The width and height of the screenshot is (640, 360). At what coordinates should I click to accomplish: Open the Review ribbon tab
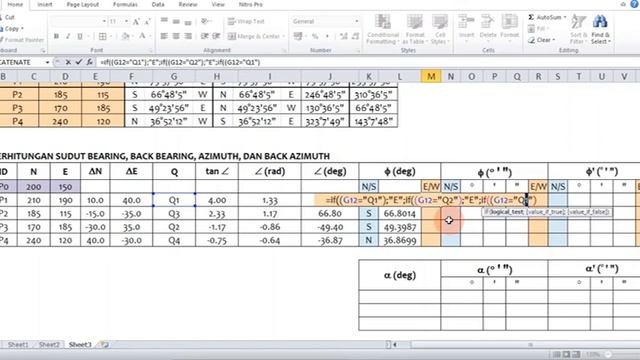point(188,4)
